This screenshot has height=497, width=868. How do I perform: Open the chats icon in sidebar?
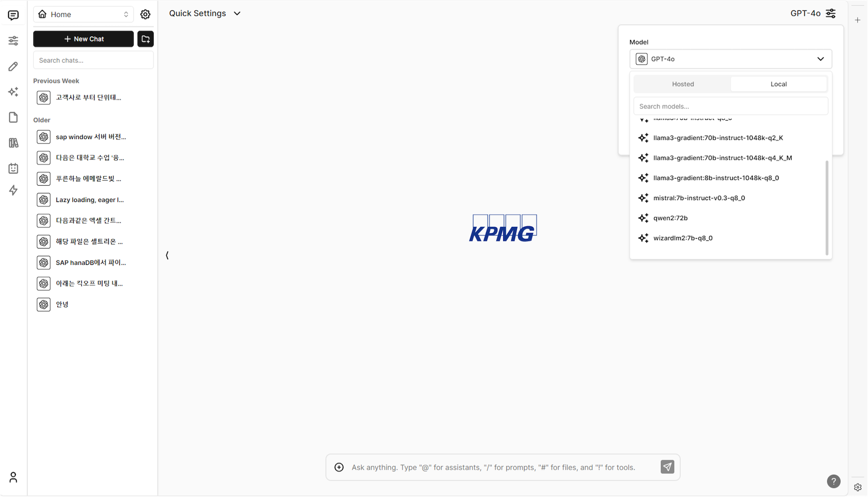coord(13,15)
